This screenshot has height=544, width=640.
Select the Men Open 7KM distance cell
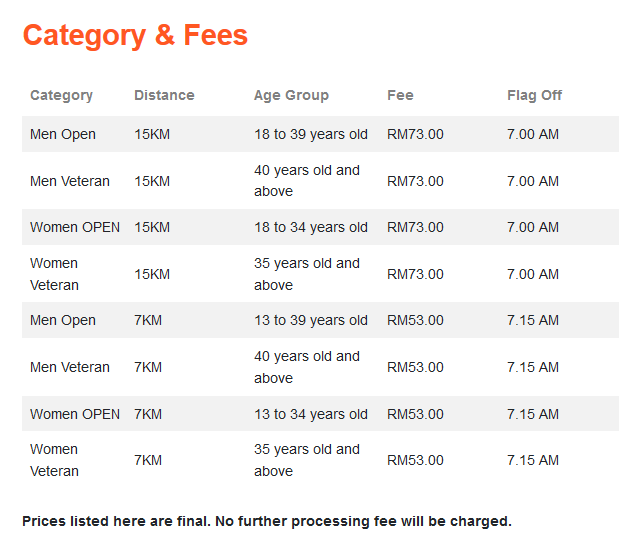coord(148,320)
